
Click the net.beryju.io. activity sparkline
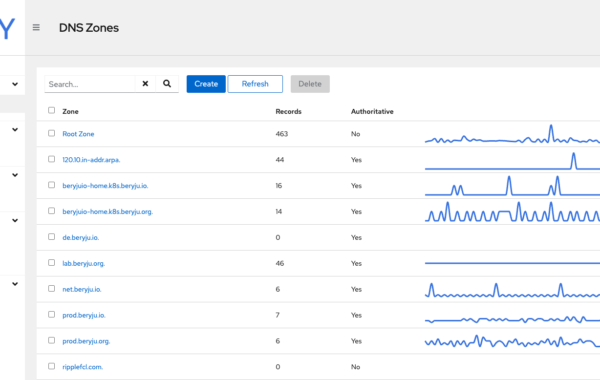(x=512, y=290)
